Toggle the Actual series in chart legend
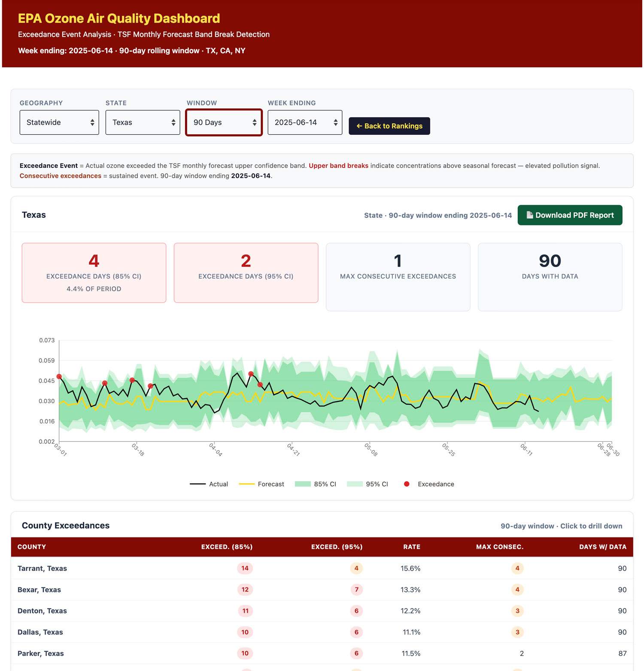This screenshot has width=644, height=671. (x=209, y=484)
